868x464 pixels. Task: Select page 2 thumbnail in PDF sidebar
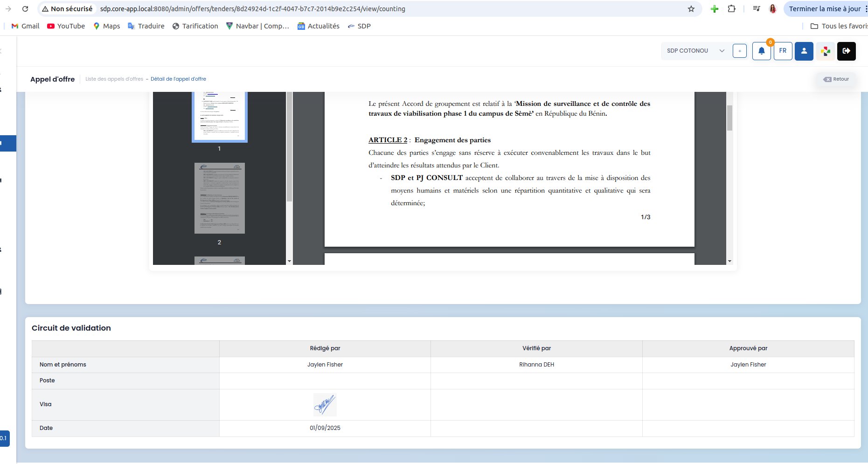pos(220,198)
